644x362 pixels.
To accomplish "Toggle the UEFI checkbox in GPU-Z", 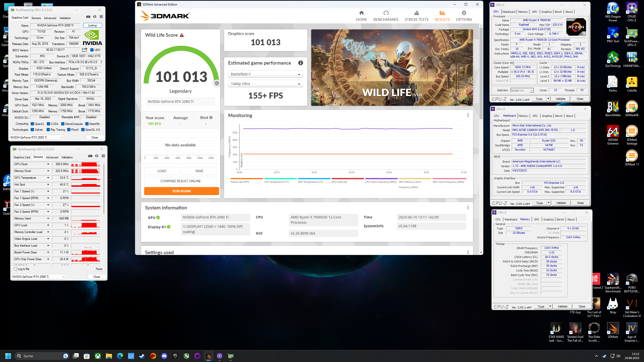I will point(92,50).
